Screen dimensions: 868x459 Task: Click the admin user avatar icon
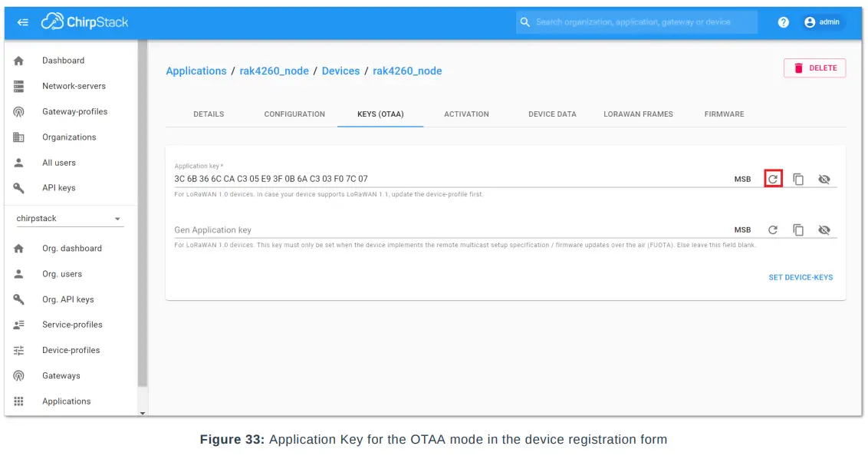pyautogui.click(x=810, y=22)
